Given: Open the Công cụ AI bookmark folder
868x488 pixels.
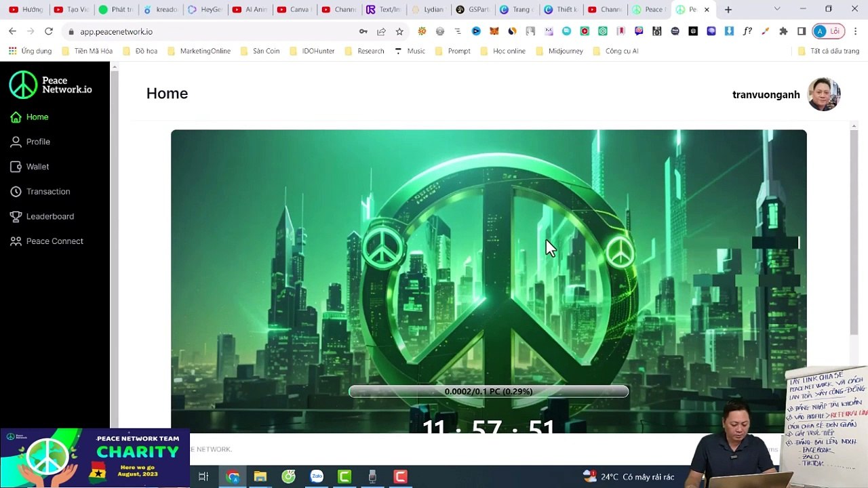Looking at the screenshot, I should [615, 51].
